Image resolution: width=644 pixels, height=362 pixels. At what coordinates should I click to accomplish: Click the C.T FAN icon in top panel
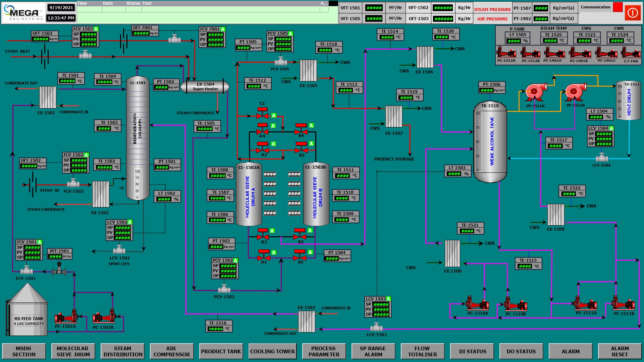[631, 53]
